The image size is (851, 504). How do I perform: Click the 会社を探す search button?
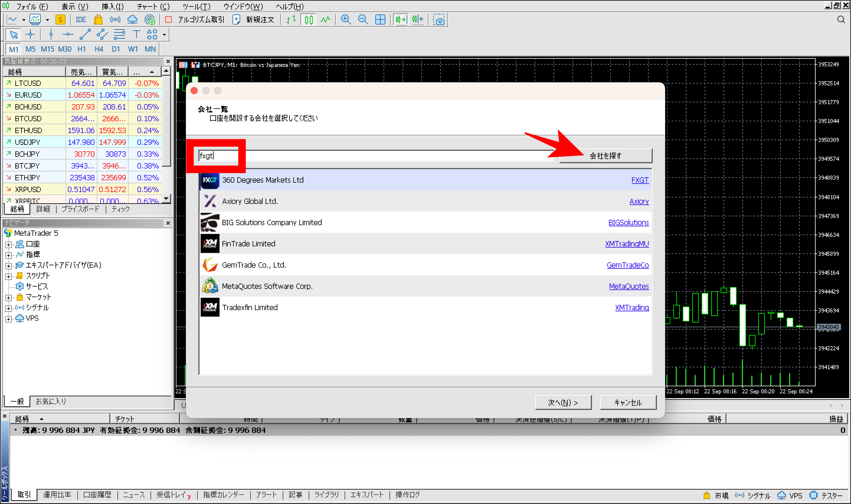(605, 156)
